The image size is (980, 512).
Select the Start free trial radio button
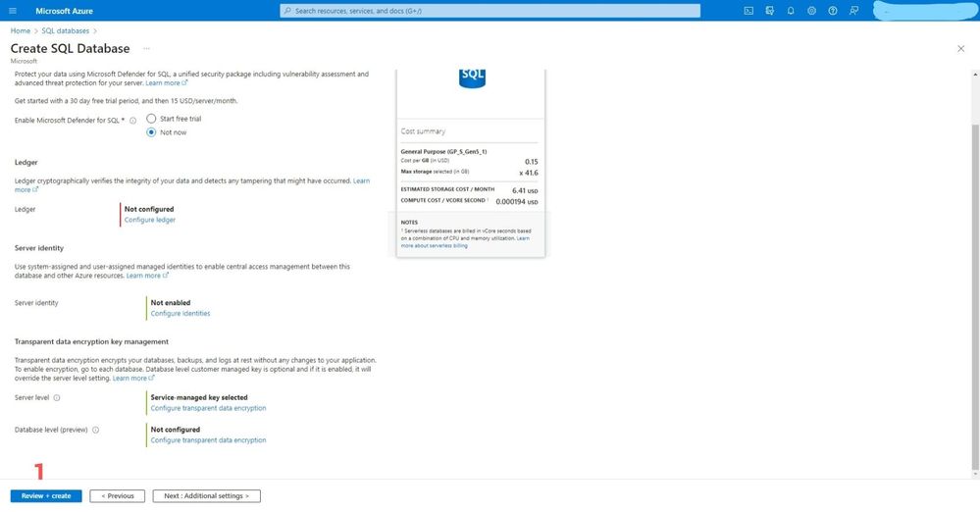151,118
